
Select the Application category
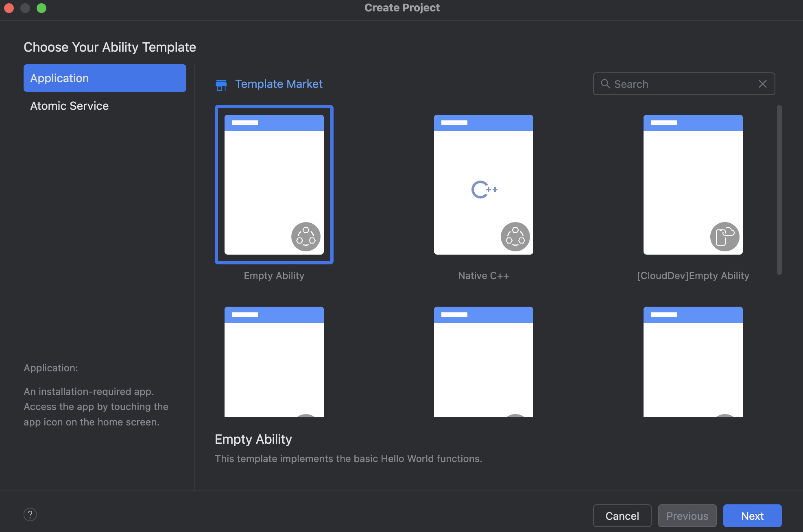pos(105,78)
